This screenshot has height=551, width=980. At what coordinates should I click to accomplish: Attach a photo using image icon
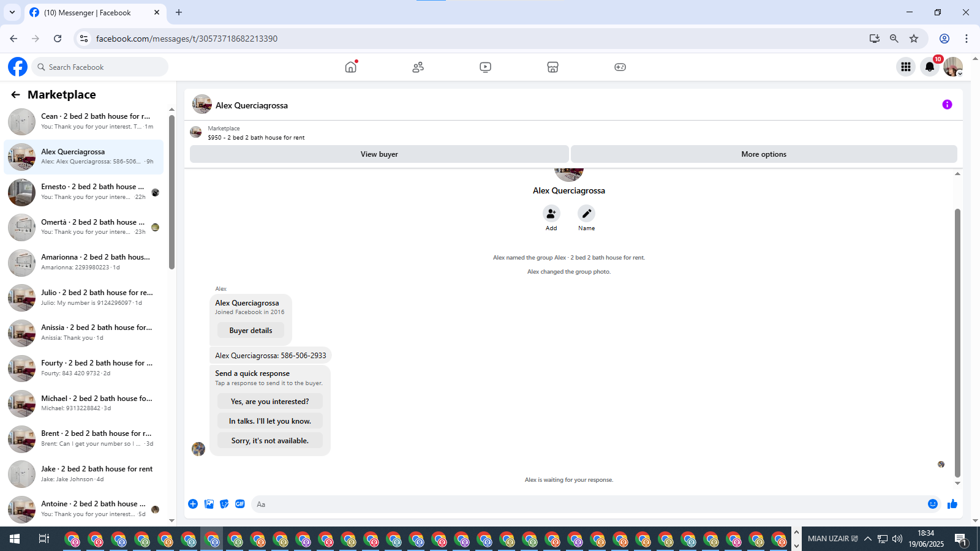[x=209, y=504]
